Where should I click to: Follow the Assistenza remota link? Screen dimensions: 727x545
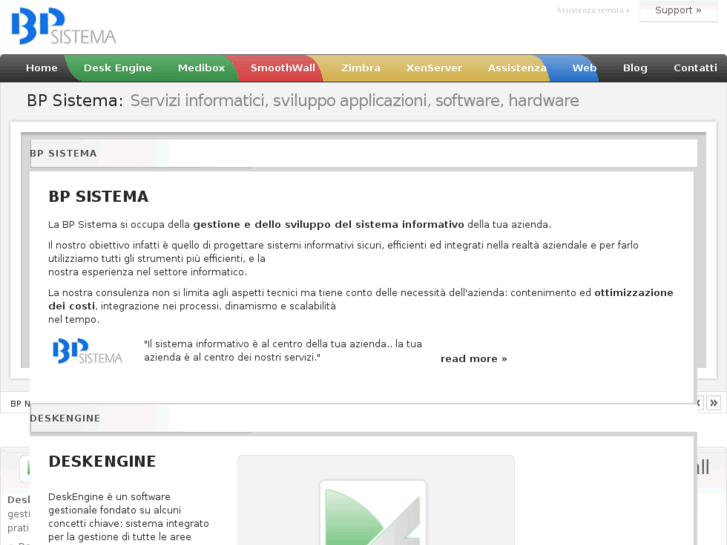[x=592, y=10]
